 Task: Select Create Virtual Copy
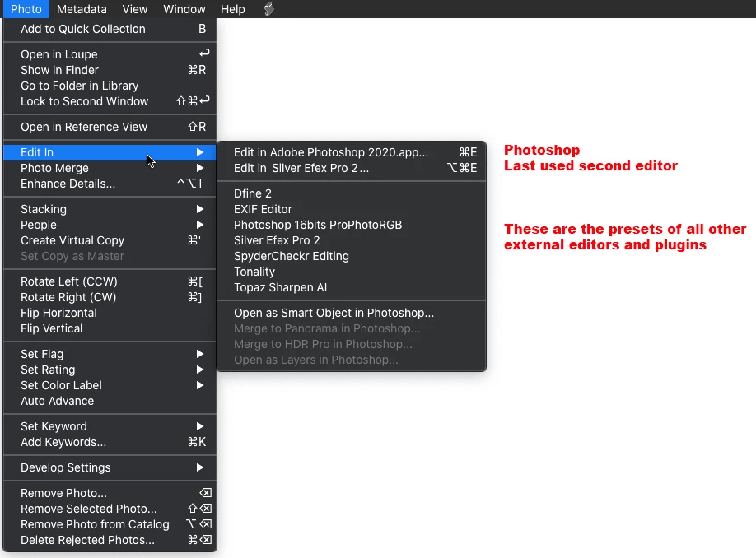coord(110,240)
